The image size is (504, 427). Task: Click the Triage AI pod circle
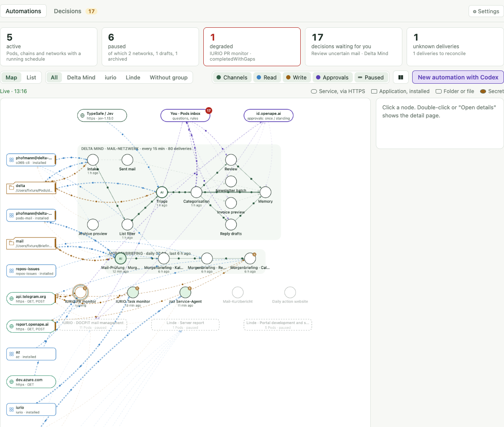coord(162,192)
